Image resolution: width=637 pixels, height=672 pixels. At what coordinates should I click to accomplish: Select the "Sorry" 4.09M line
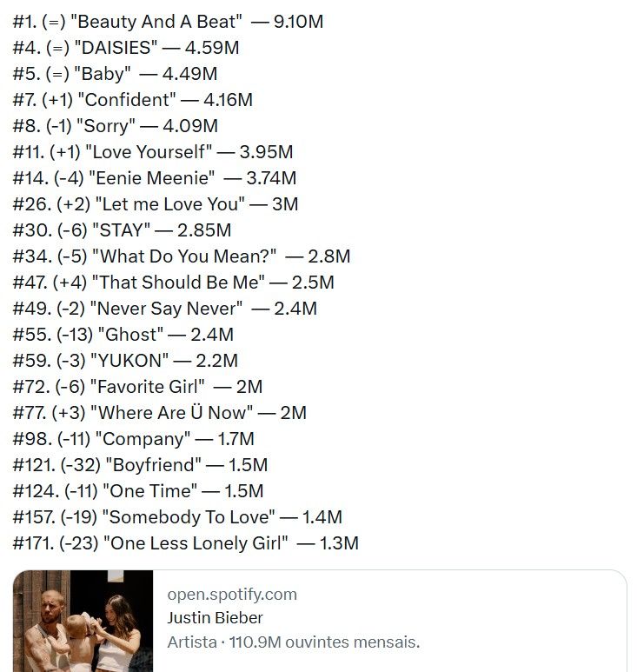point(116,126)
